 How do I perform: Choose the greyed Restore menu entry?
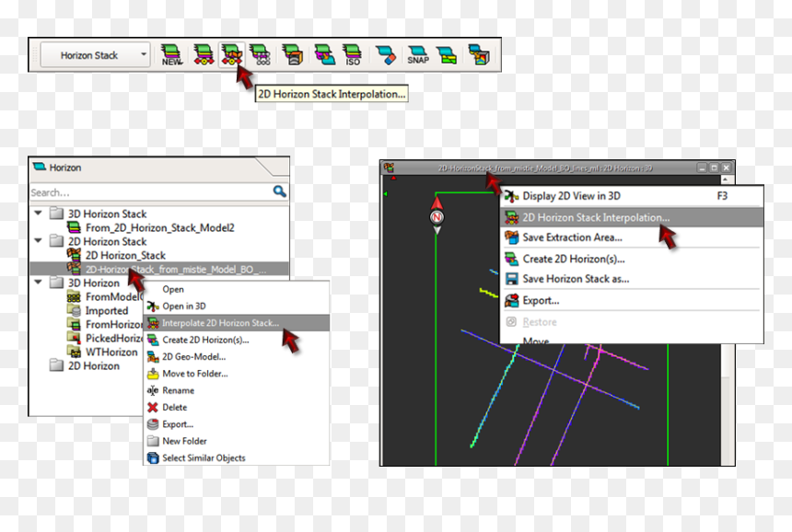pyautogui.click(x=632, y=322)
